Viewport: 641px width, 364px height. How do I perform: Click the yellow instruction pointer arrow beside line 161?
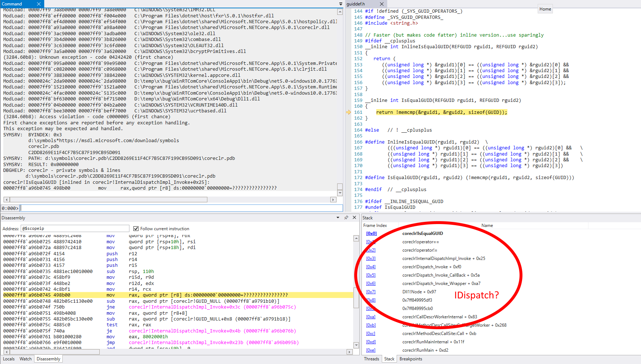tap(348, 112)
